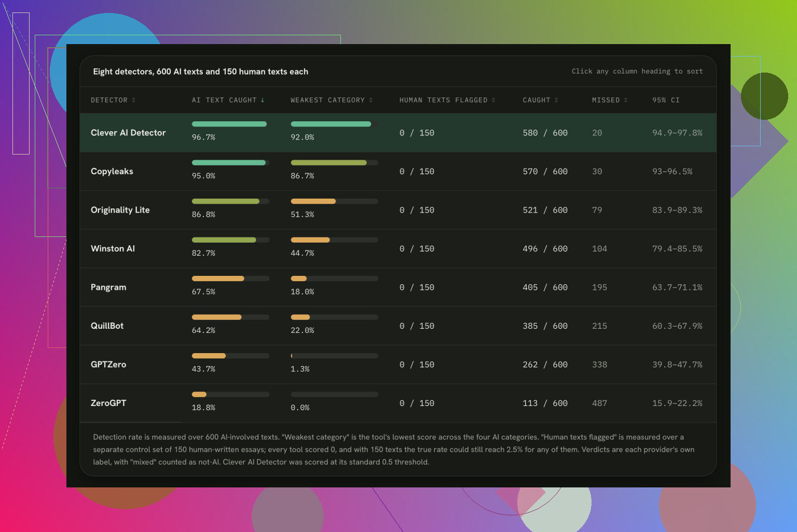The image size is (797, 532).
Task: Sort table by the DETECTOR column heading
Action: coord(109,100)
